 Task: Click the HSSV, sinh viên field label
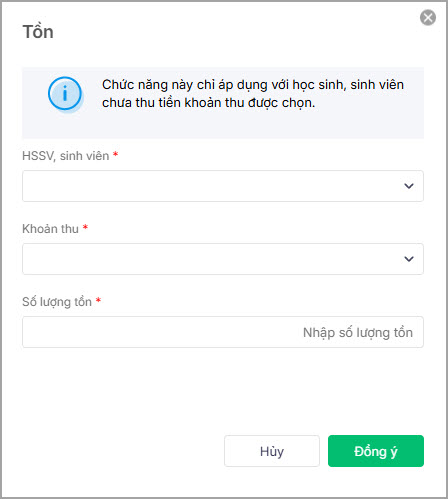point(66,156)
